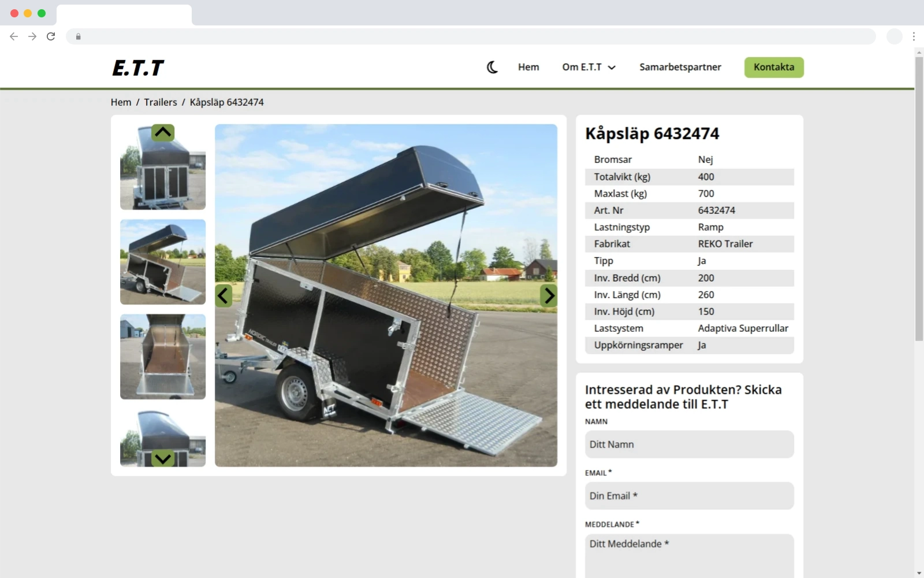
Task: Click the Tipp row label
Action: [603, 261]
